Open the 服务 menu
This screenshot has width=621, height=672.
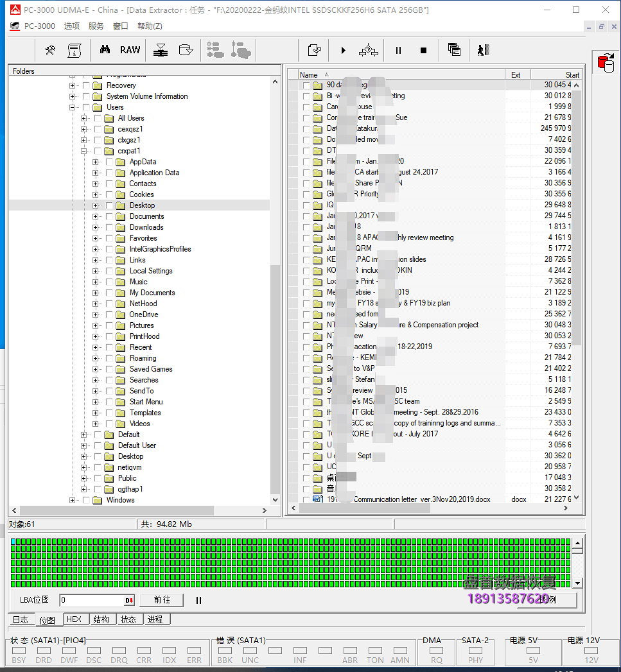coord(96,26)
